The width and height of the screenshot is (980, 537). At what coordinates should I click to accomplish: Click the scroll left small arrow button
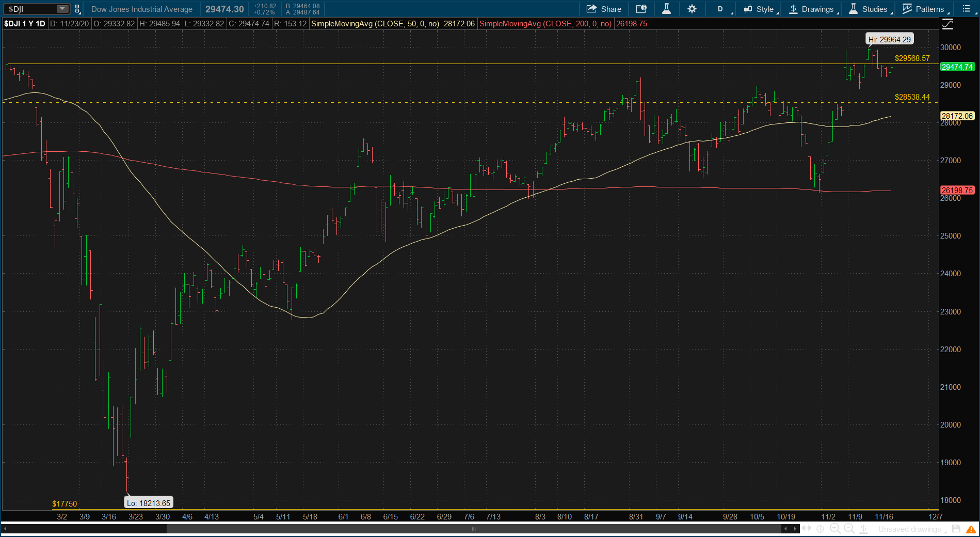pyautogui.click(x=785, y=529)
